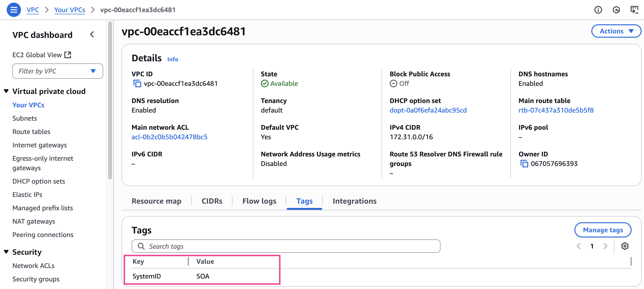Collapse Virtual private cloud section
This screenshot has height=289, width=644.
click(6, 91)
